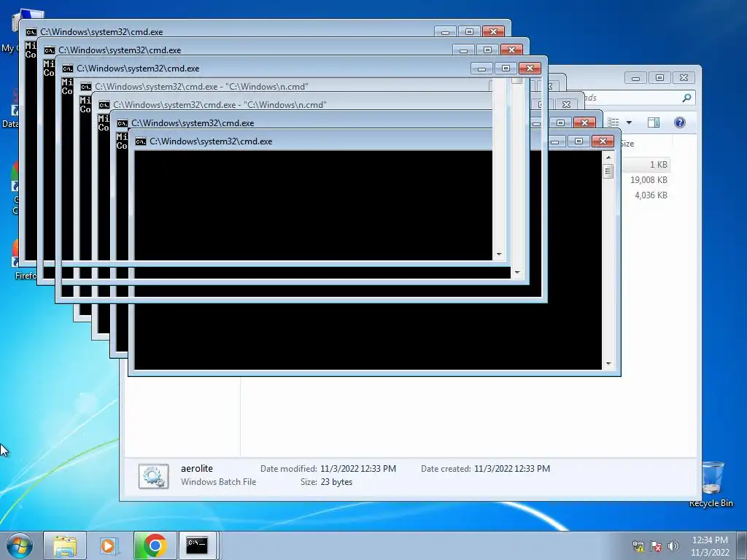Select the file sized 1 KB

[659, 165]
